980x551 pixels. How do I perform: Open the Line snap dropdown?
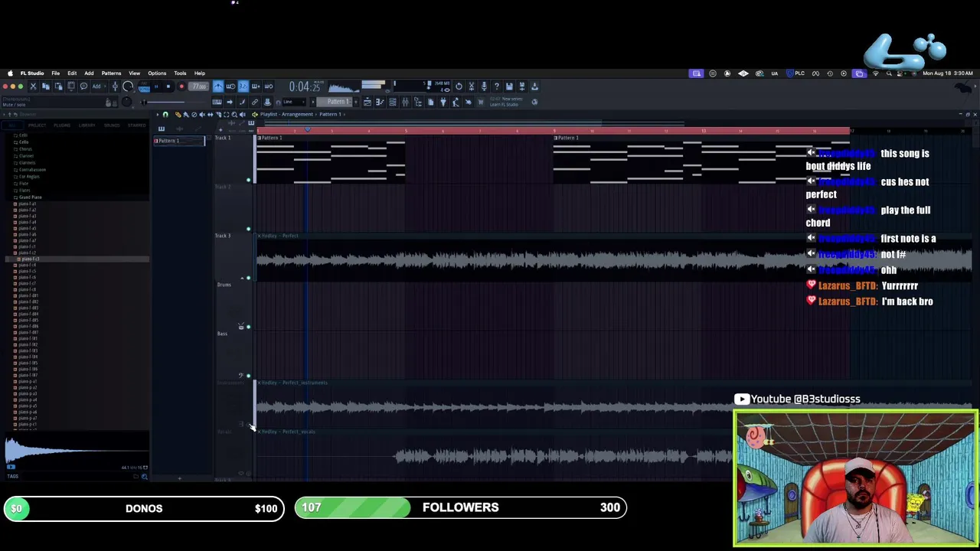(294, 102)
